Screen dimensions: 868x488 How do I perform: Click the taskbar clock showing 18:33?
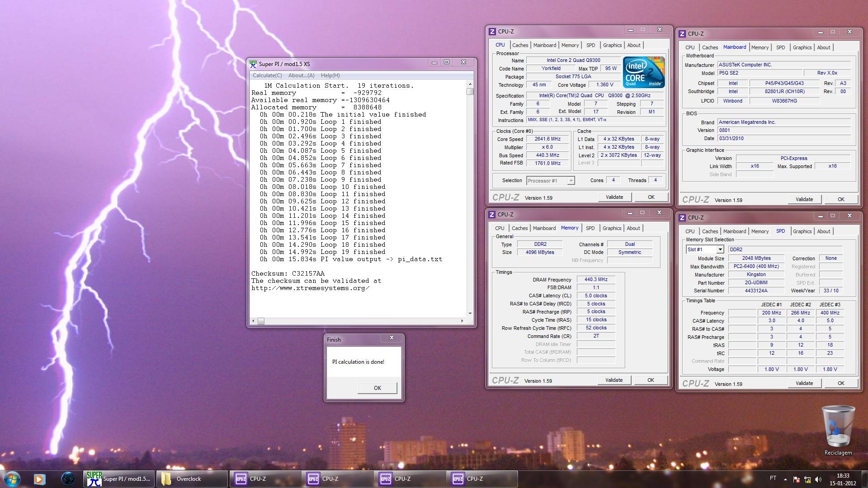click(x=843, y=479)
